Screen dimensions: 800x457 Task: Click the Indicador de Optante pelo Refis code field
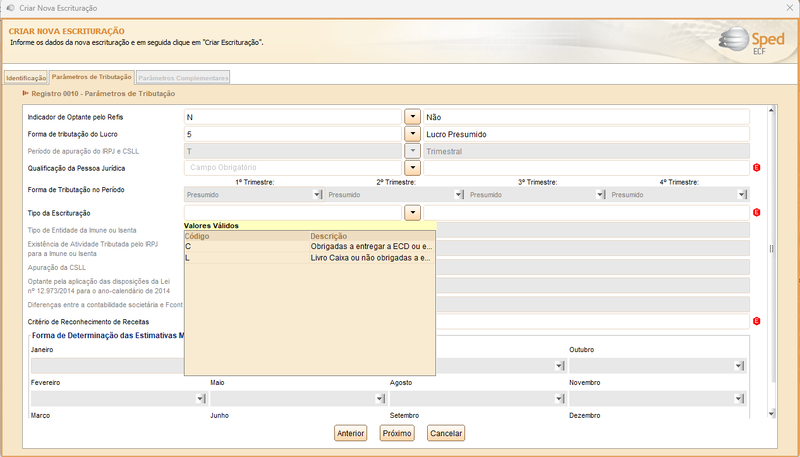coord(293,117)
